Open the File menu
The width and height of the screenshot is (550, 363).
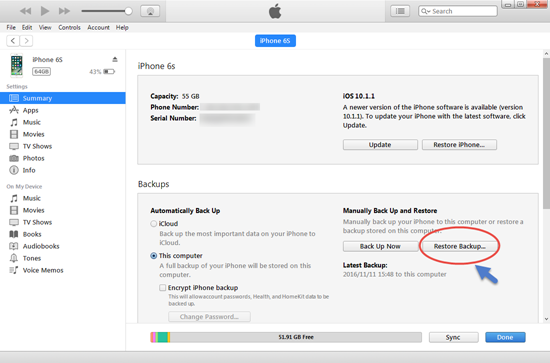click(x=11, y=27)
